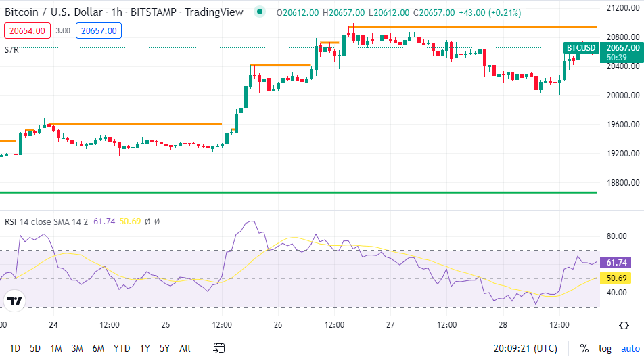Select the 1D time range
644x359 pixels.
[x=15, y=348]
